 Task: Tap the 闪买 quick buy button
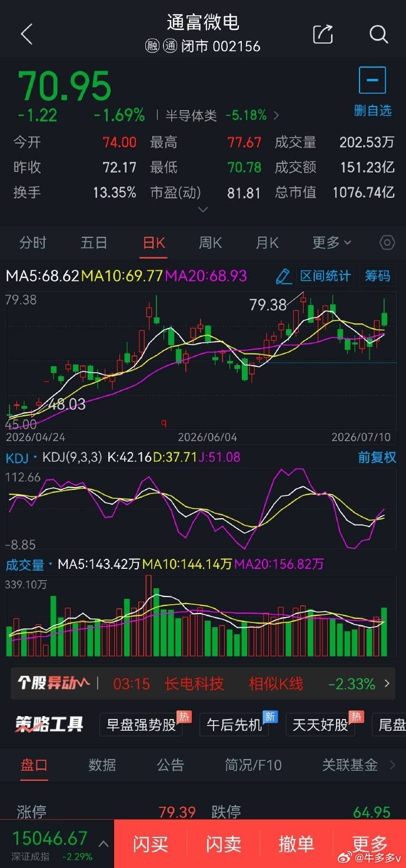coord(150,844)
